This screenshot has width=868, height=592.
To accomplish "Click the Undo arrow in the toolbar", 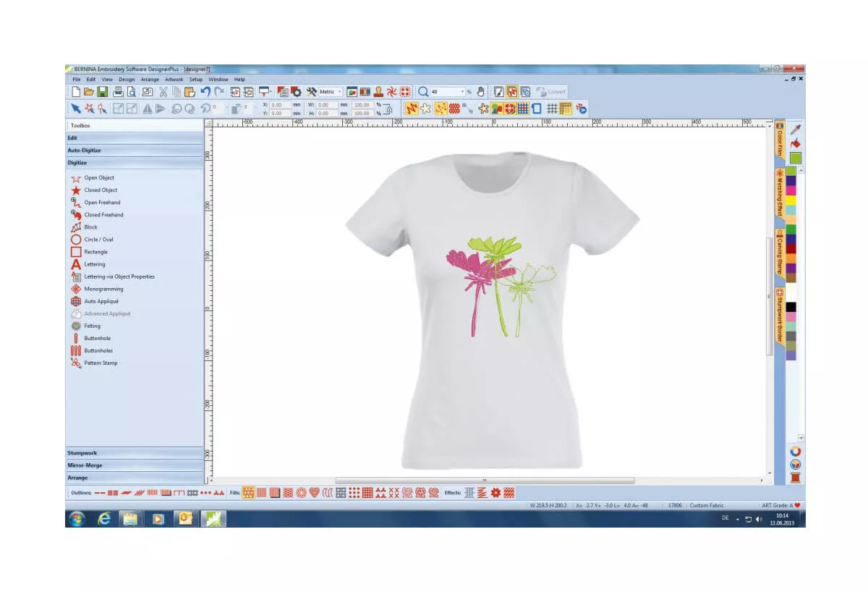I will click(205, 92).
